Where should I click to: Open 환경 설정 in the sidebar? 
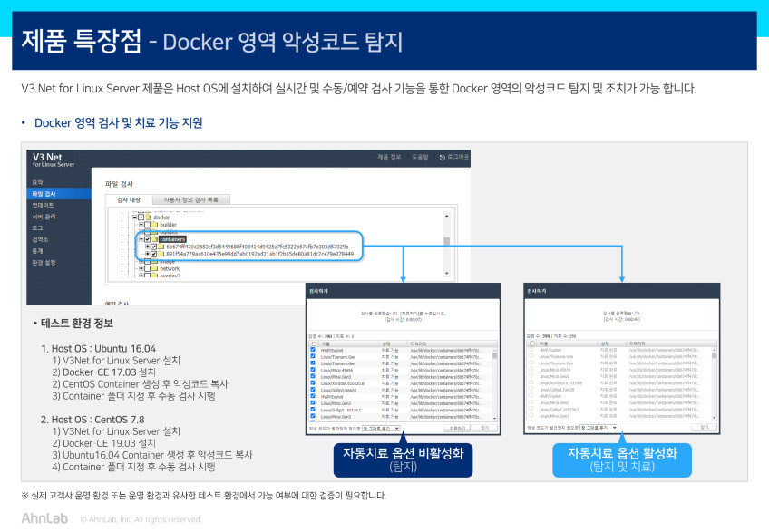tap(44, 262)
